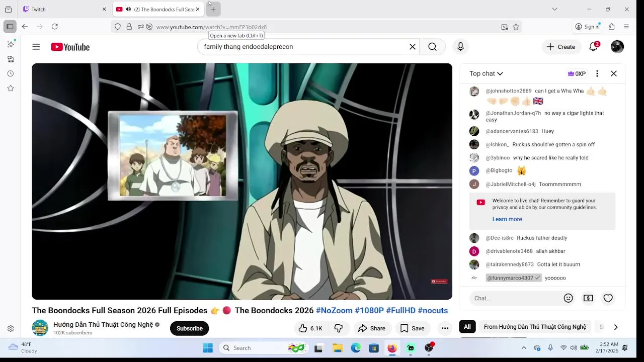This screenshot has width=644, height=362.
Task: Show hidden system tray icons
Action: tap(524, 348)
